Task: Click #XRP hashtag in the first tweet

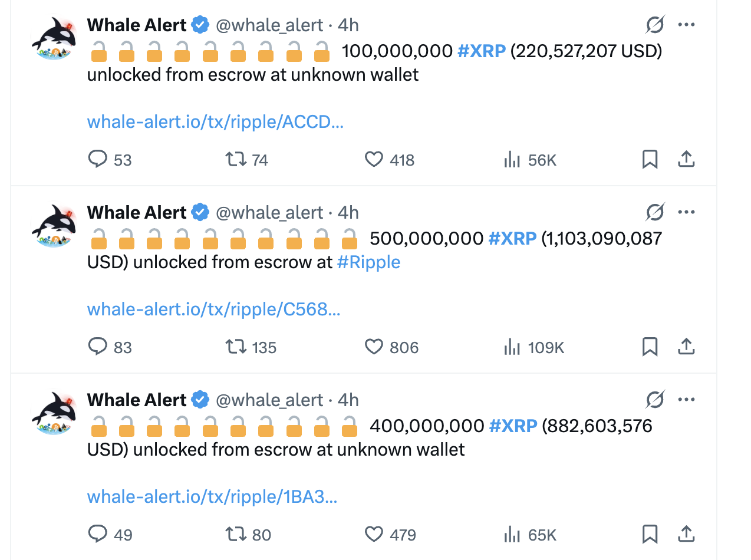Action: pos(482,51)
